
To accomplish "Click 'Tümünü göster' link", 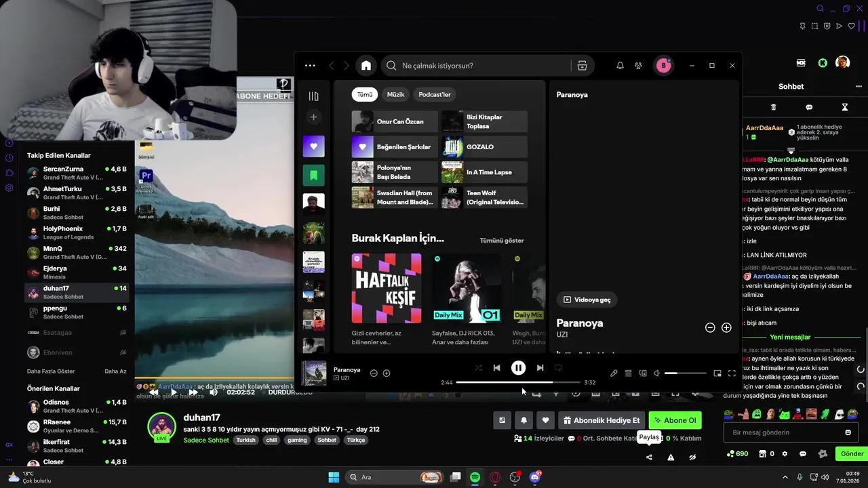I will [x=502, y=241].
